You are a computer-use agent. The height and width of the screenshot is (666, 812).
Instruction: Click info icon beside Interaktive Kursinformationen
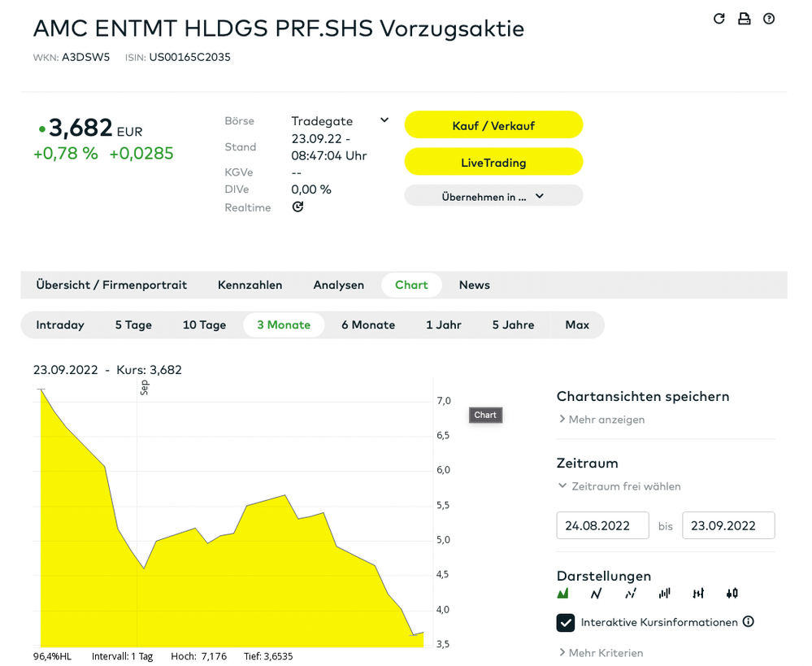[x=749, y=622]
